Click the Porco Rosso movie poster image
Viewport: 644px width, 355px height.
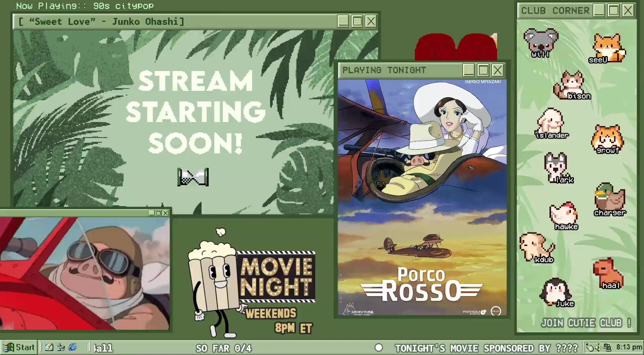coord(422,197)
